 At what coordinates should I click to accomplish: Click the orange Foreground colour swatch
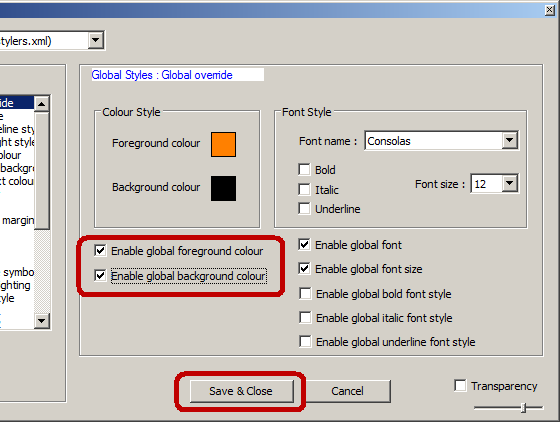(x=223, y=145)
